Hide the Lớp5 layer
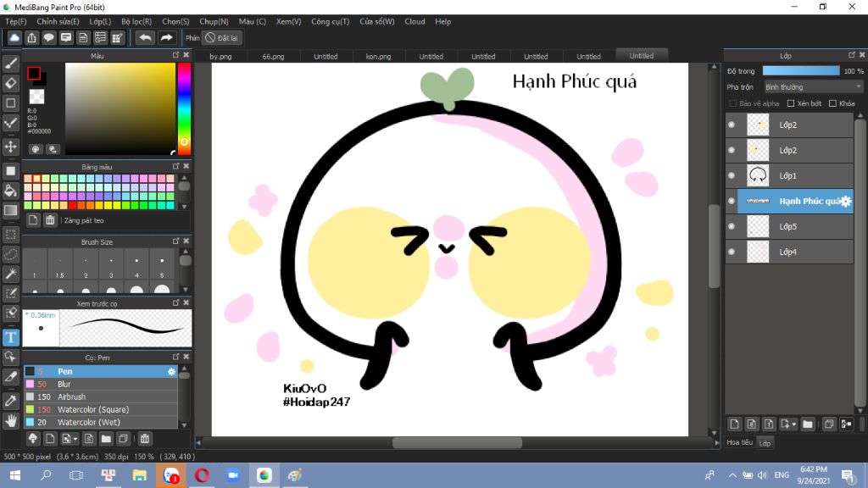Screen dimensions: 868x488 [732, 227]
